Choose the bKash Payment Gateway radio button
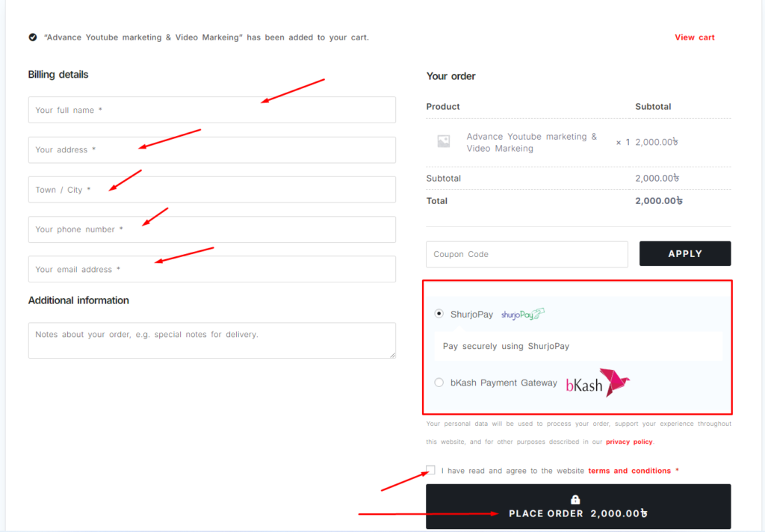 [439, 383]
